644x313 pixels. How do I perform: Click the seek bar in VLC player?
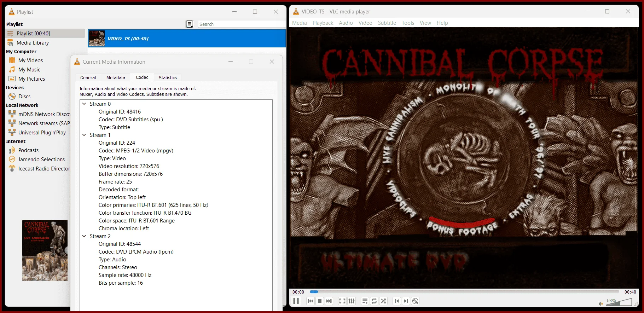464,292
